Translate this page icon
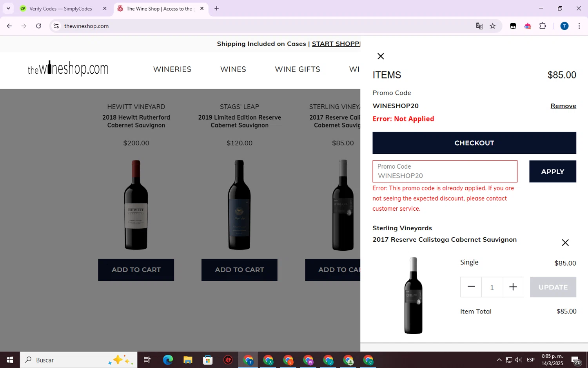Viewport: 588px width, 368px height. point(479,26)
